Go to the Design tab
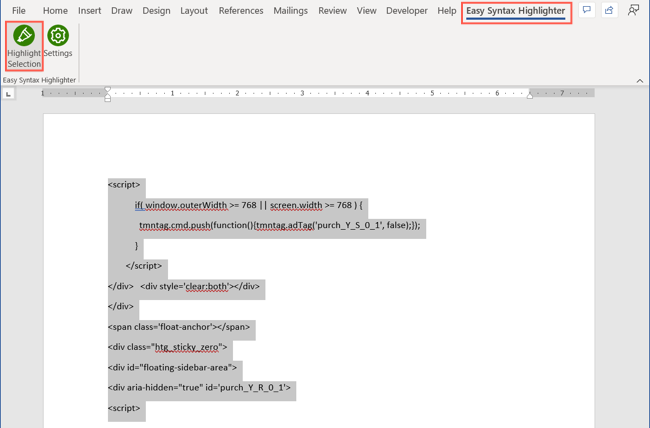 (156, 11)
